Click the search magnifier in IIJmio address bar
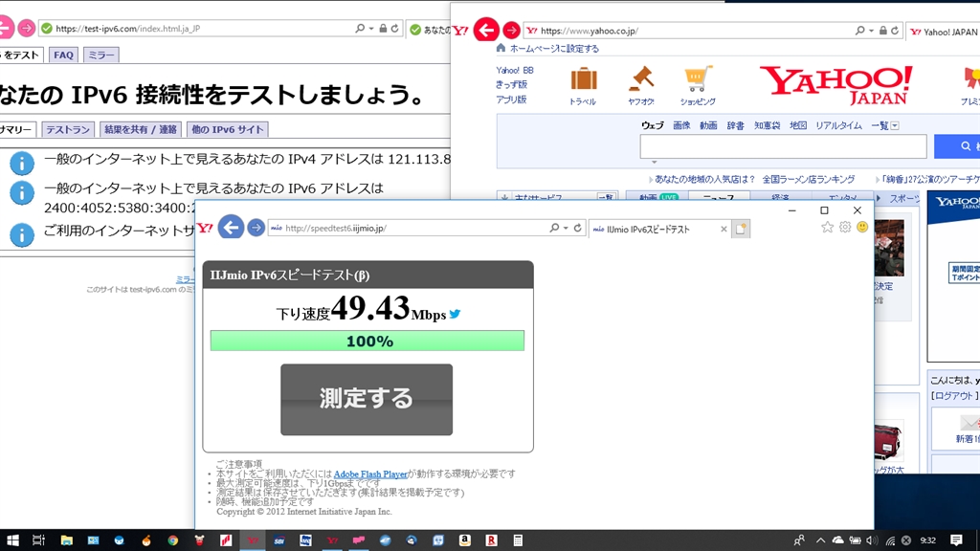This screenshot has width=980, height=551. point(554,228)
